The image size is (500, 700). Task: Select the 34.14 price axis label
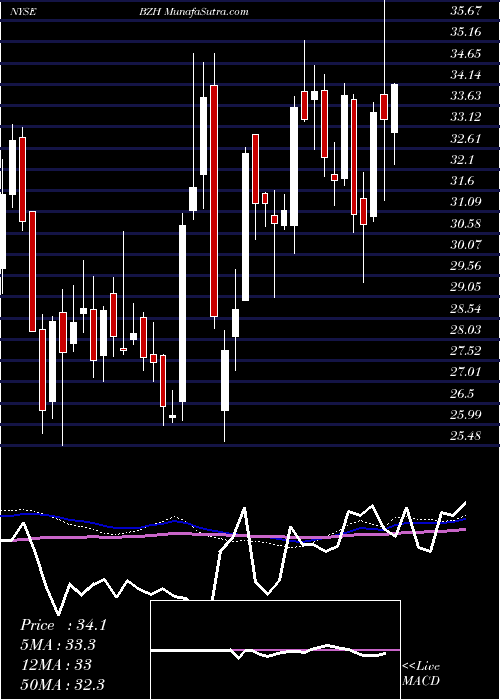click(x=466, y=75)
